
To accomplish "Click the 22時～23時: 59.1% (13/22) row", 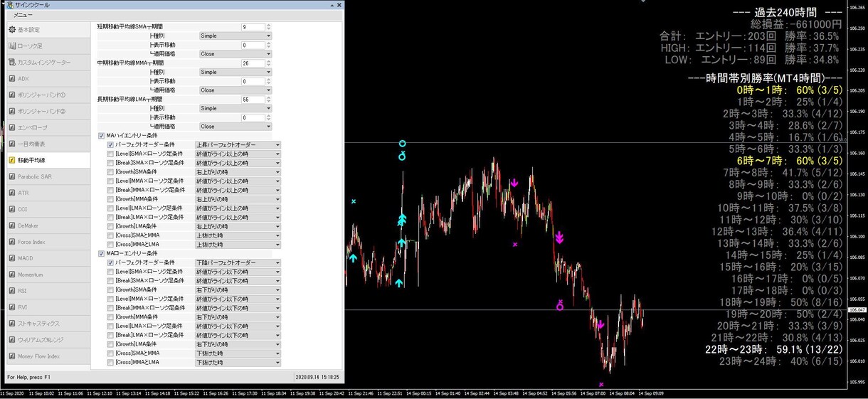I will click(x=774, y=349).
